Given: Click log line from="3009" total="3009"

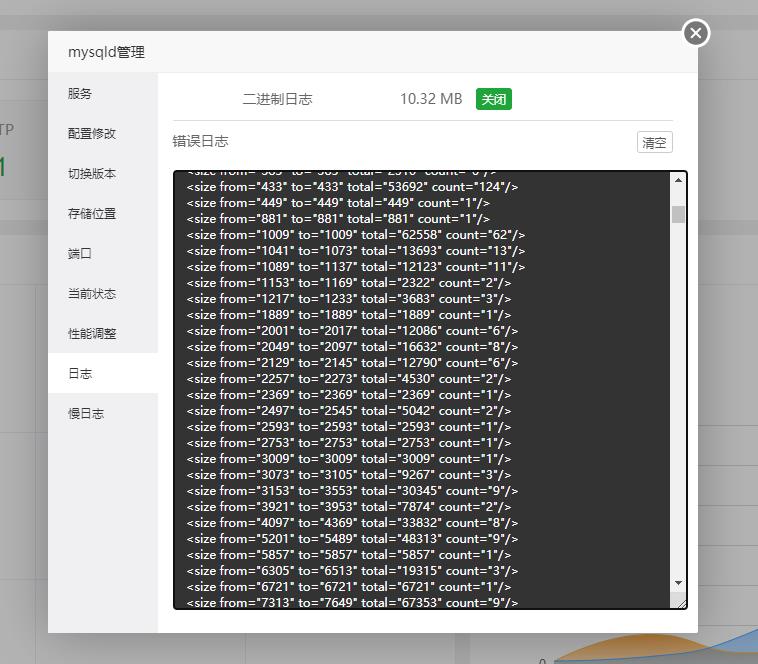Looking at the screenshot, I should (349, 459).
